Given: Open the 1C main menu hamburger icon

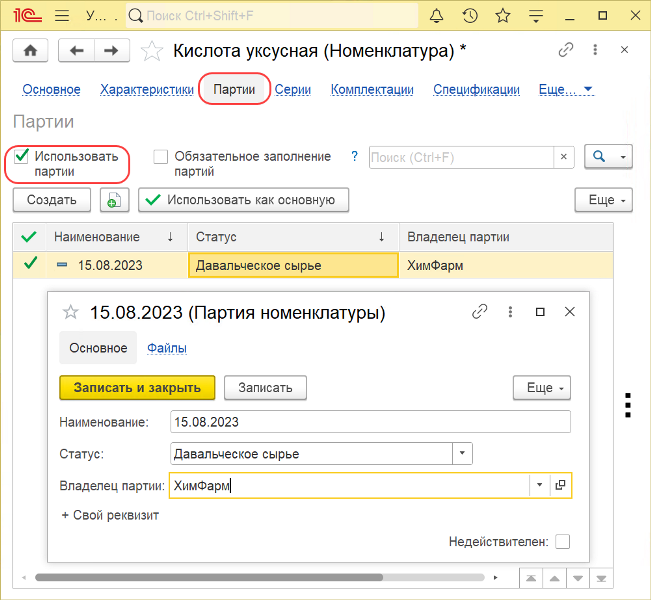Looking at the screenshot, I should click(62, 16).
